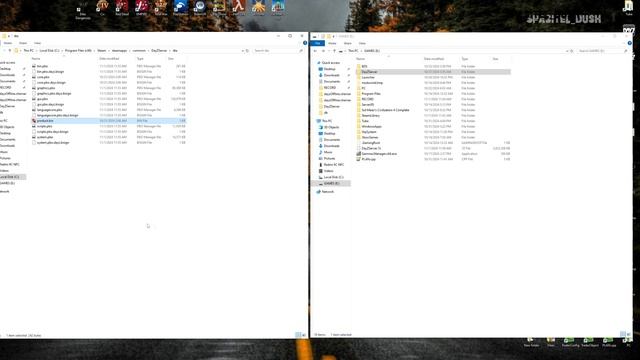Screen dimensions: 640x360
Task: Click DayZServer breadcrumb in left window
Action: coord(159,51)
